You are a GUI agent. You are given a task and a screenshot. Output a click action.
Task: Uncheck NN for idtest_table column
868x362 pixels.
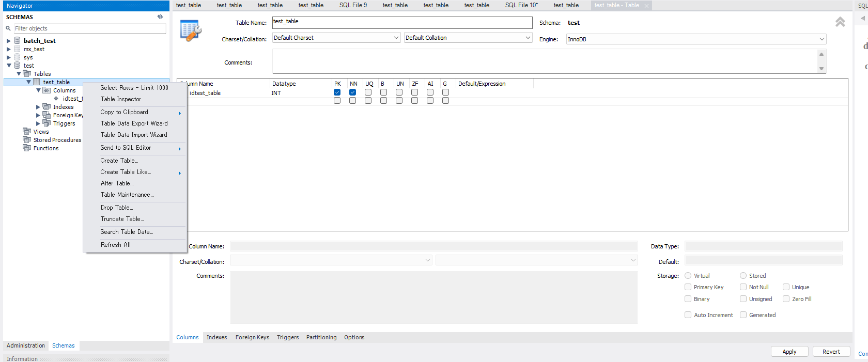(x=352, y=92)
